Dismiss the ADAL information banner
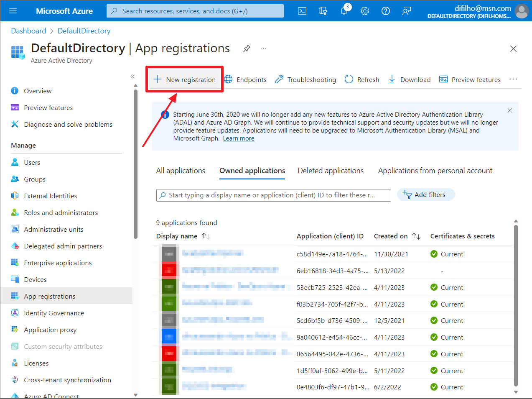 click(509, 110)
